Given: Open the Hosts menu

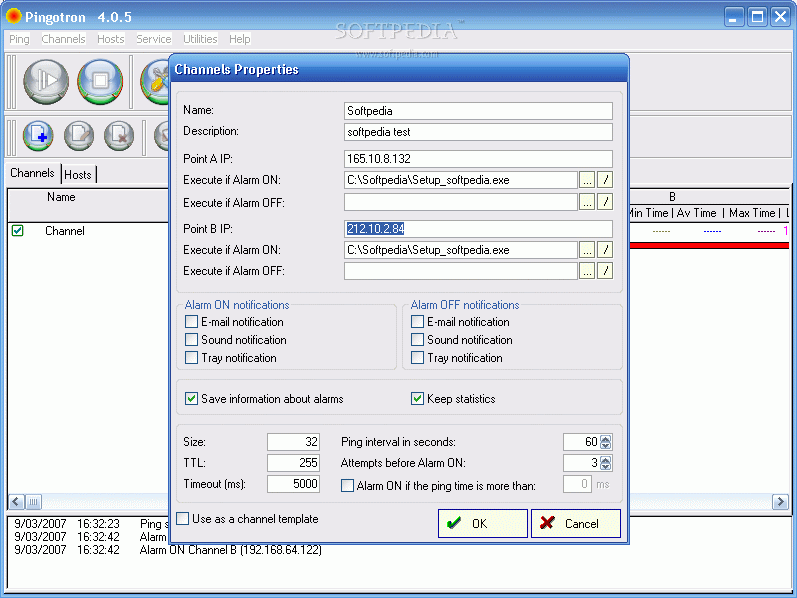Looking at the screenshot, I should (x=110, y=39).
